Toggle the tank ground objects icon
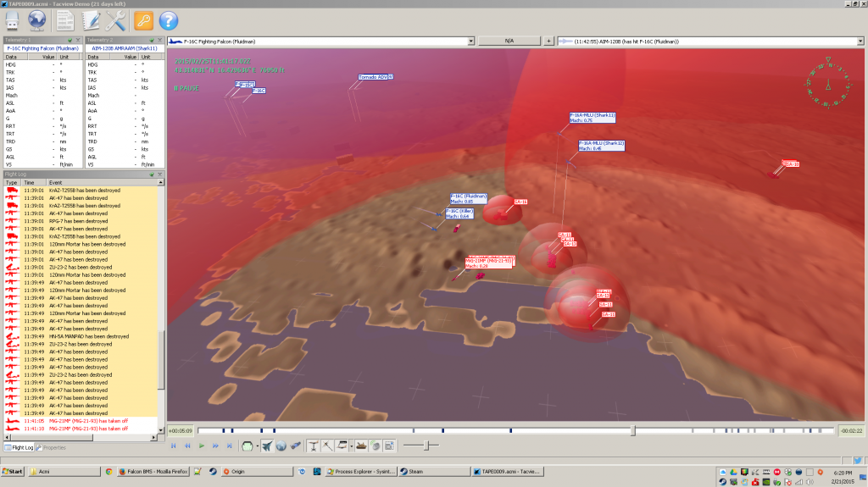This screenshot has height=487, width=868. tap(361, 445)
